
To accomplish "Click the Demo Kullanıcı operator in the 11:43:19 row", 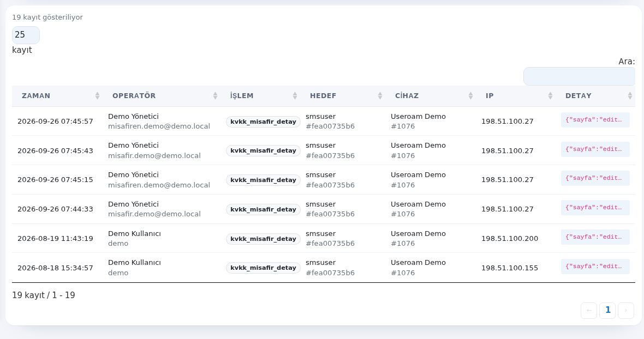I will (134, 234).
